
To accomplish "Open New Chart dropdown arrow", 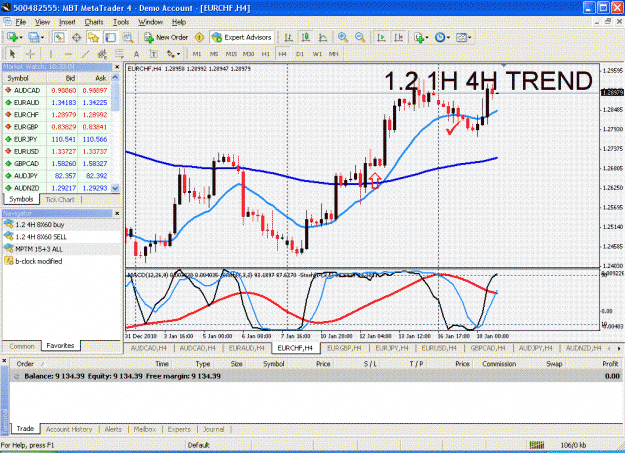I will [x=21, y=38].
